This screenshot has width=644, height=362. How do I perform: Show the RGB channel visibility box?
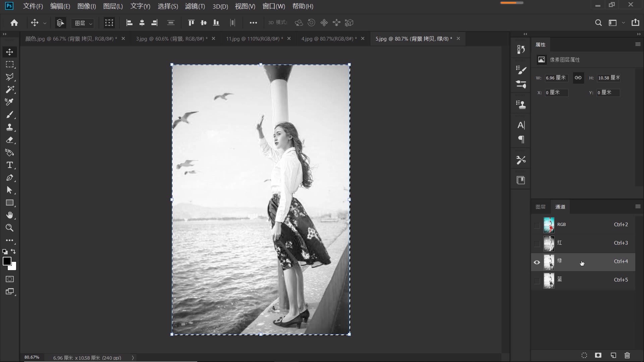pyautogui.click(x=537, y=225)
